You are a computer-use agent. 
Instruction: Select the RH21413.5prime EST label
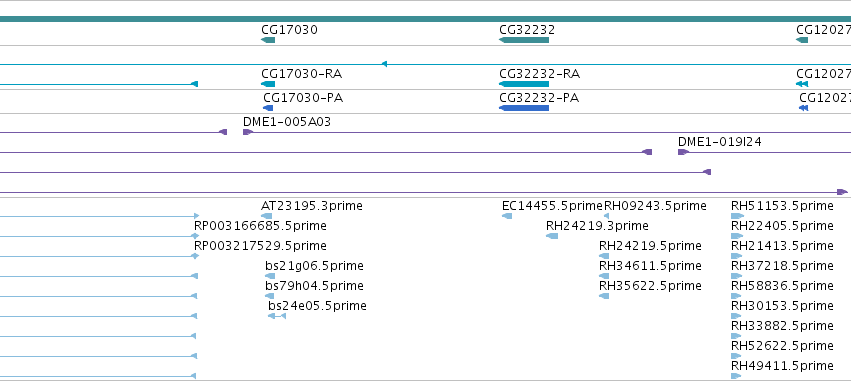(782, 246)
